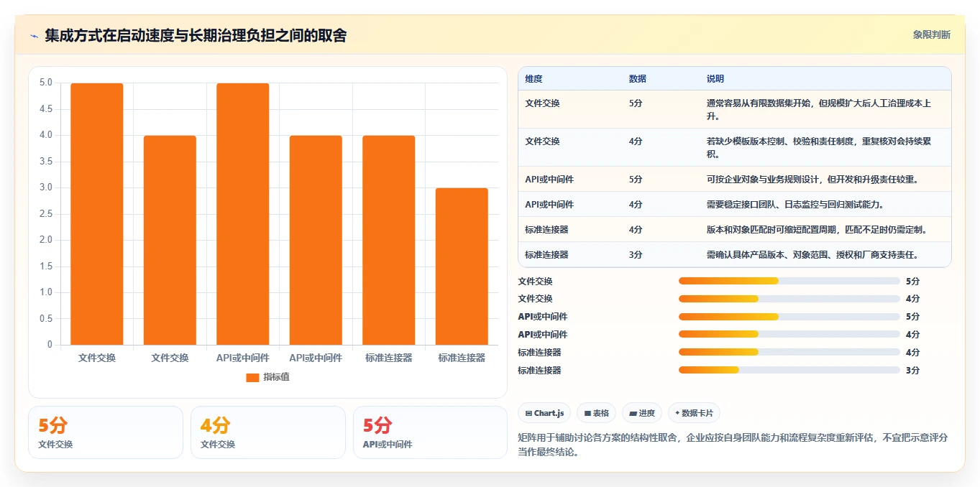Screen dimensions: 980x487
Task: Click the API或中间件 chart bar reaching 5.0
Action: click(x=243, y=214)
